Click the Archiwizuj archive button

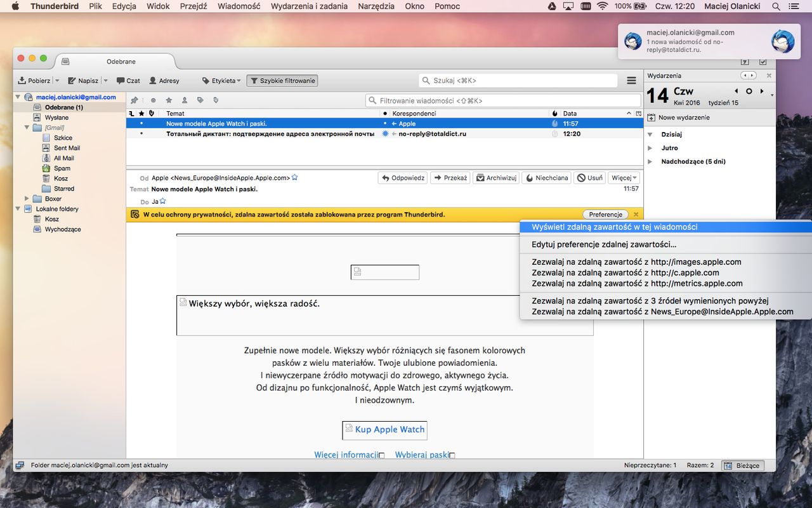[x=496, y=178]
